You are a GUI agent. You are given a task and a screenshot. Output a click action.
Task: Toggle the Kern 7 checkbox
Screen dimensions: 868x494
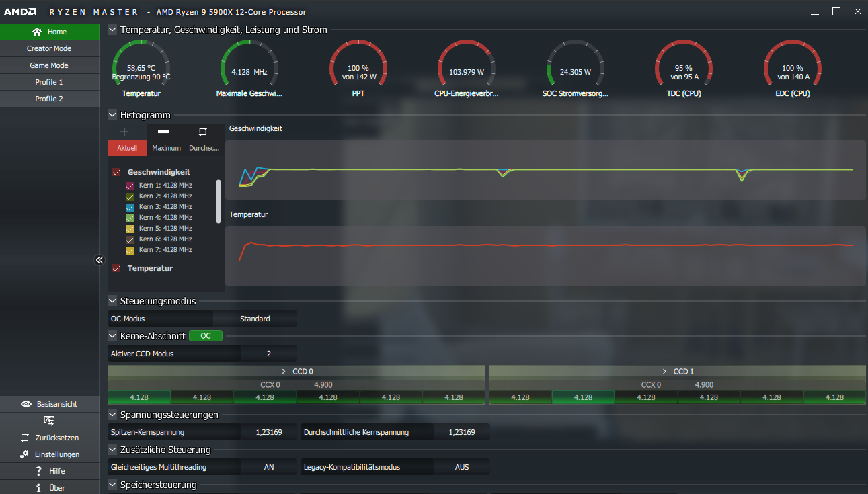click(130, 250)
